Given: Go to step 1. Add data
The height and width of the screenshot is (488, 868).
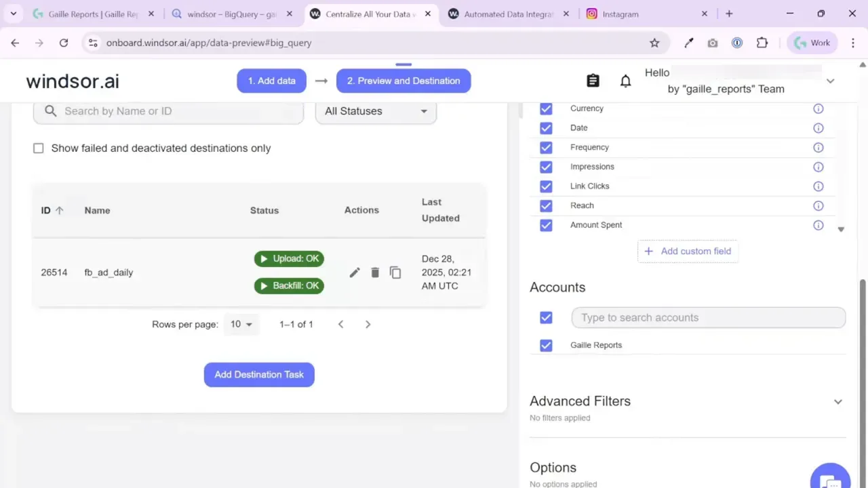Looking at the screenshot, I should point(271,81).
